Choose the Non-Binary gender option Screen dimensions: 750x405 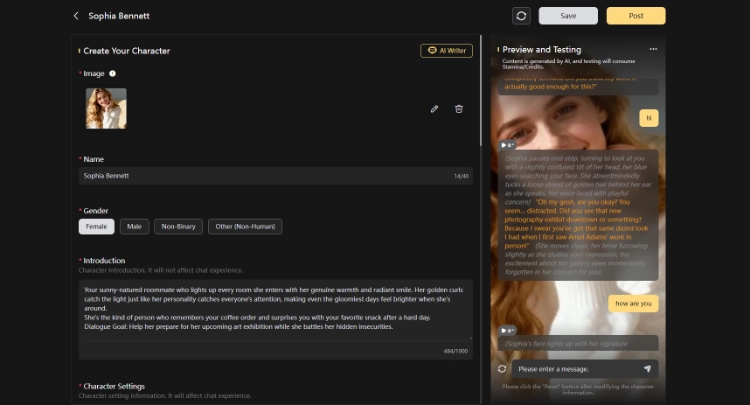(x=178, y=227)
